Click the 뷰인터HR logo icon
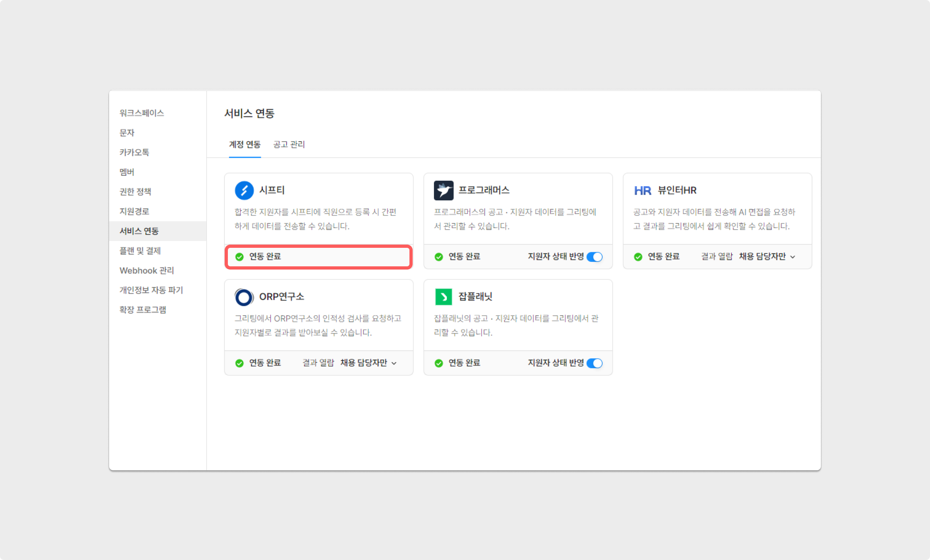Image resolution: width=930 pixels, height=560 pixels. [642, 190]
